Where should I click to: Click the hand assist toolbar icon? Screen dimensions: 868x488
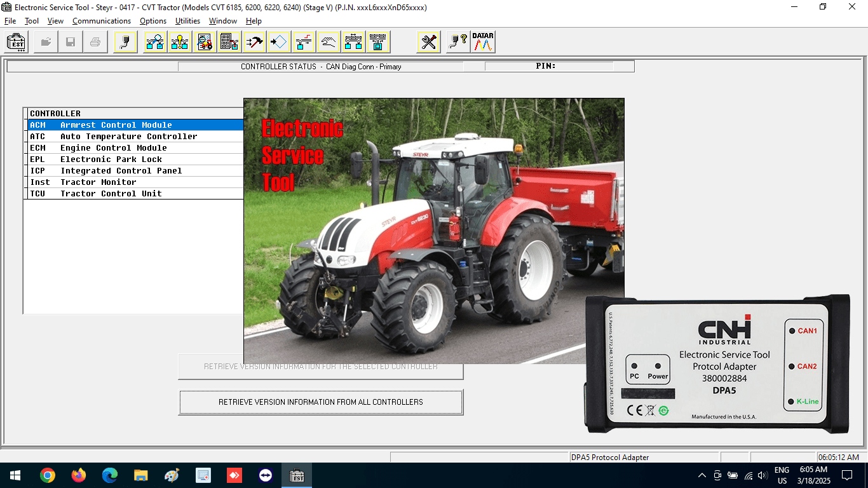tap(329, 43)
